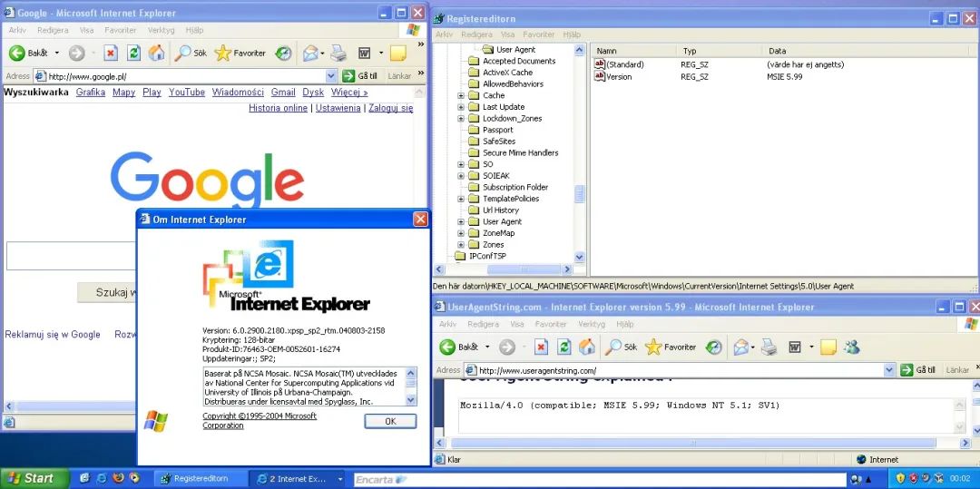Open the Gmail link on Google page
Image resolution: width=980 pixels, height=489 pixels.
point(283,93)
